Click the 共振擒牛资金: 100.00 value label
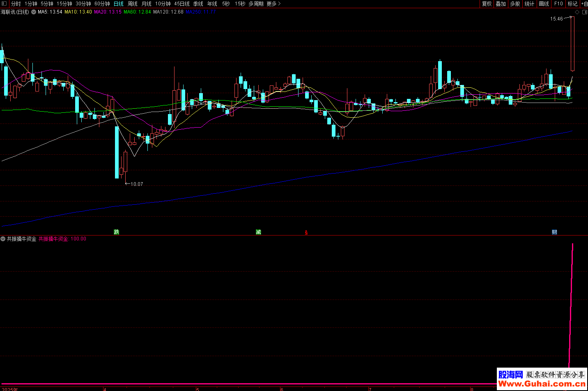 pyautogui.click(x=62, y=239)
